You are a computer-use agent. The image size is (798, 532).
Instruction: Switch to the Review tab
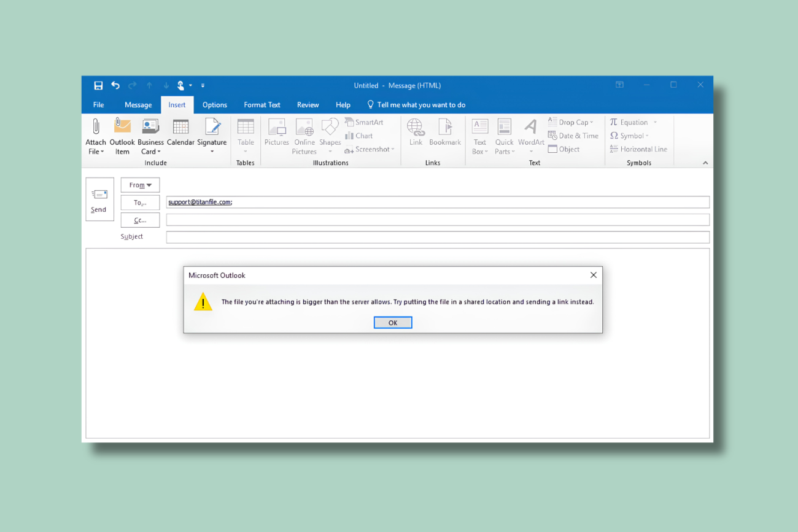tap(308, 105)
